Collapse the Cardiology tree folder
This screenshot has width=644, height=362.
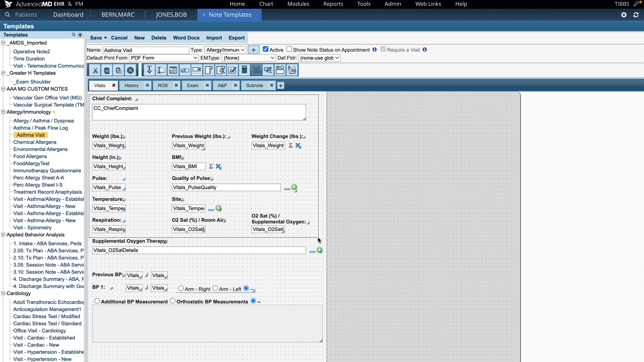tap(3, 293)
